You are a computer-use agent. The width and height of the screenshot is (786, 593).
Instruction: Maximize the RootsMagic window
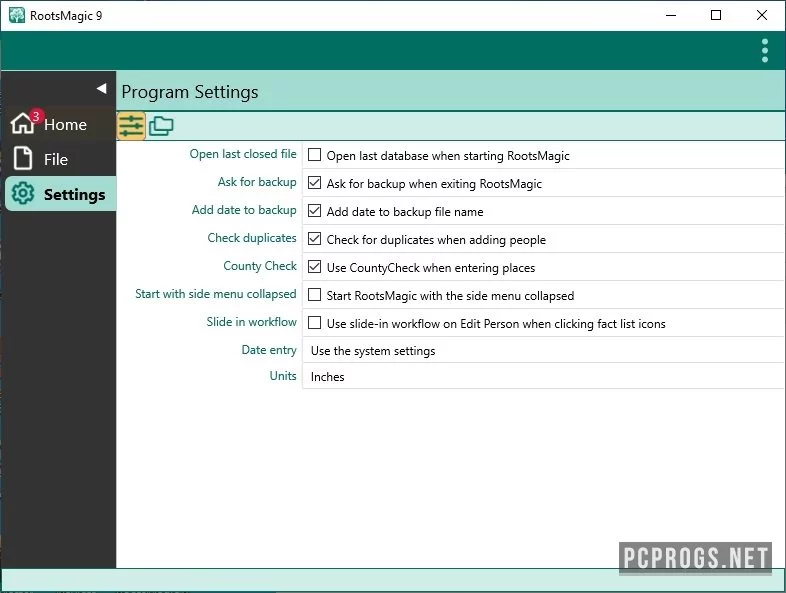(x=716, y=15)
